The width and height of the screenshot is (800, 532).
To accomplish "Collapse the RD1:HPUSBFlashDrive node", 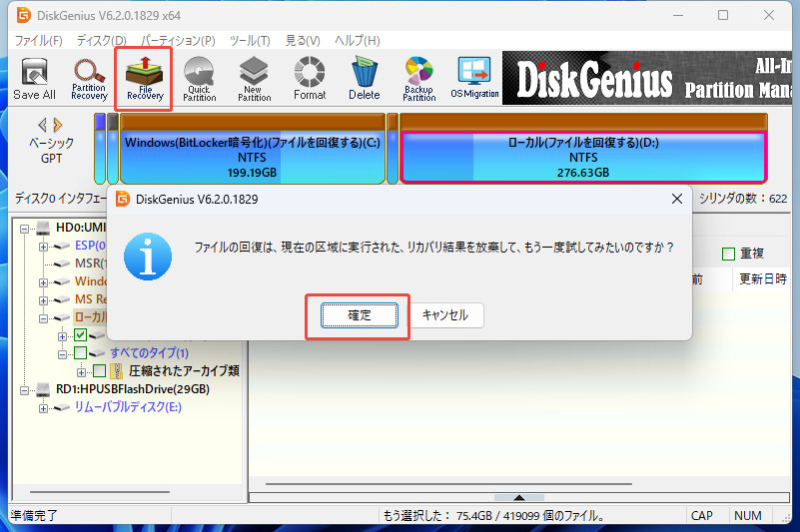I will click(25, 390).
